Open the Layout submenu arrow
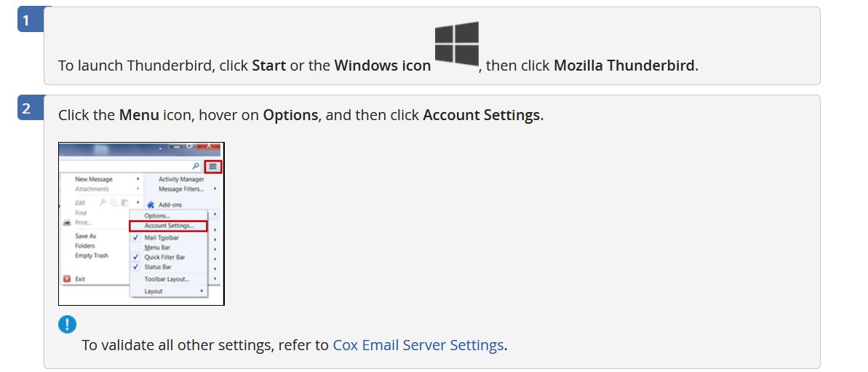This screenshot has width=868, height=372. click(202, 291)
